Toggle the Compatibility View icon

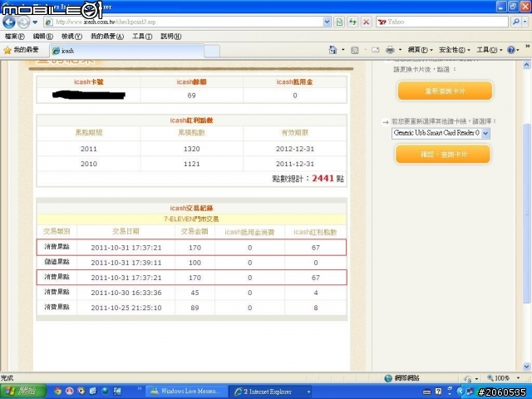pyautogui.click(x=339, y=22)
